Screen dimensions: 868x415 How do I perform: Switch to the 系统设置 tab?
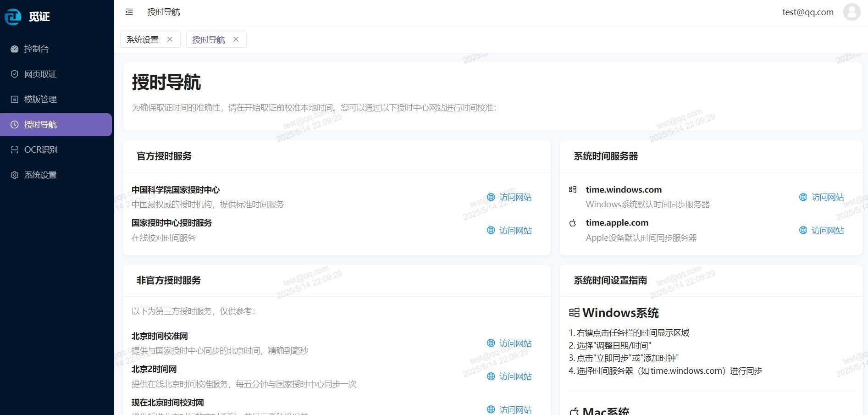(143, 39)
